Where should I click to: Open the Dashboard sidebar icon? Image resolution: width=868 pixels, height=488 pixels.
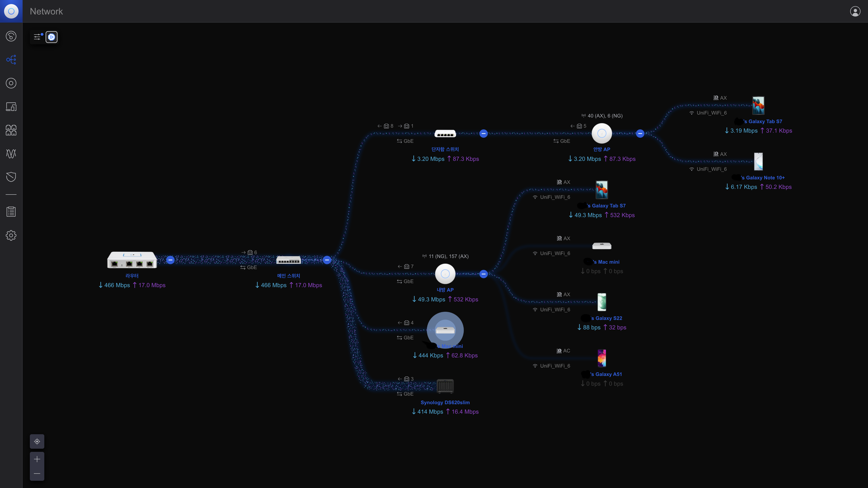(x=11, y=36)
